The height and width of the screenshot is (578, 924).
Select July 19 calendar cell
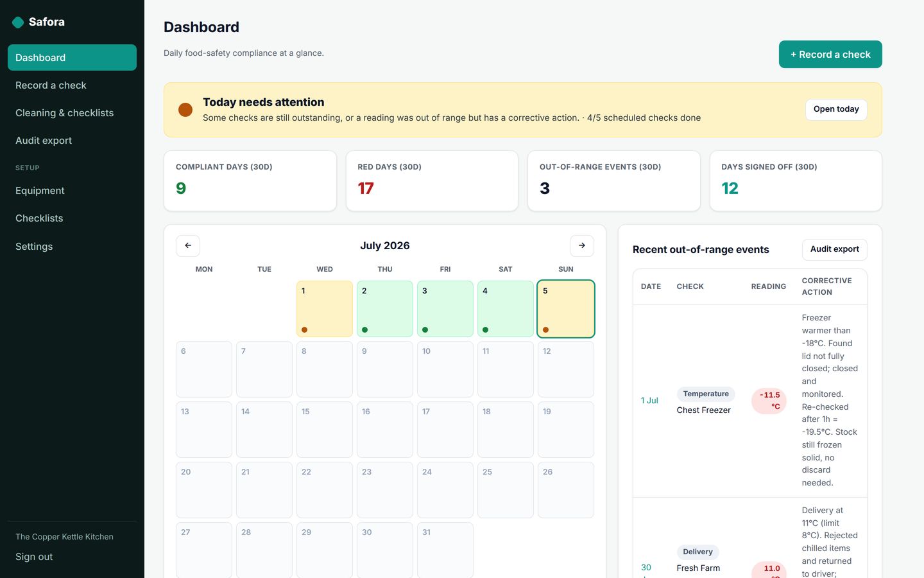[x=566, y=430]
